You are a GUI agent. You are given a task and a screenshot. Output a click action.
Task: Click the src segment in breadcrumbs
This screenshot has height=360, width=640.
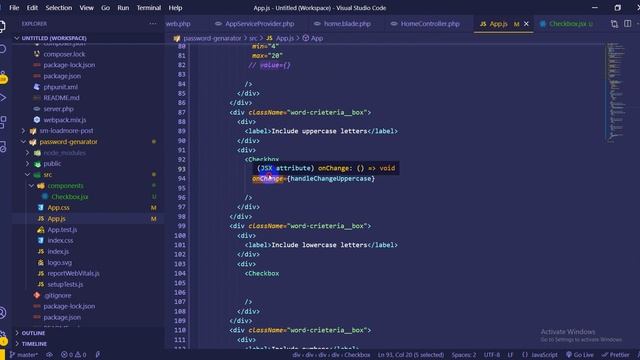253,38
